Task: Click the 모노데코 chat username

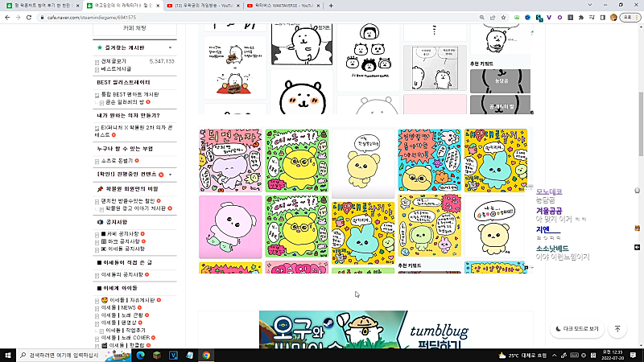Action: 549,191
